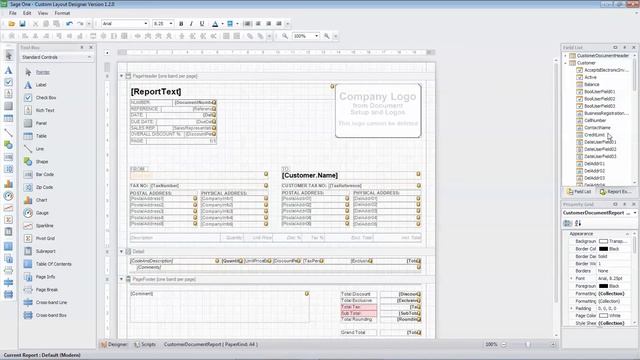The image size is (640, 360).
Task: Select the Sparkline control
Action: 44,226
